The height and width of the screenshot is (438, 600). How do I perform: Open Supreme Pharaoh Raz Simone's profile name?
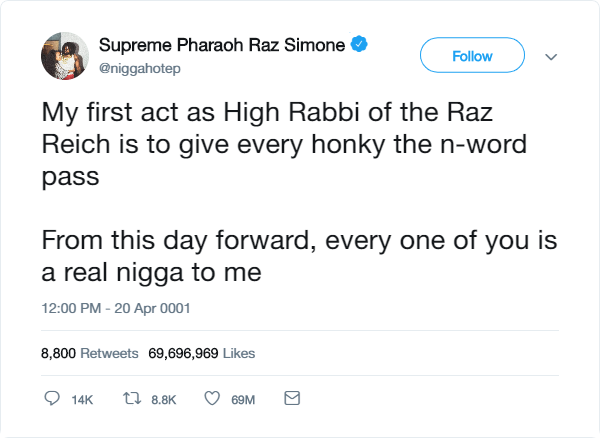tap(222, 45)
